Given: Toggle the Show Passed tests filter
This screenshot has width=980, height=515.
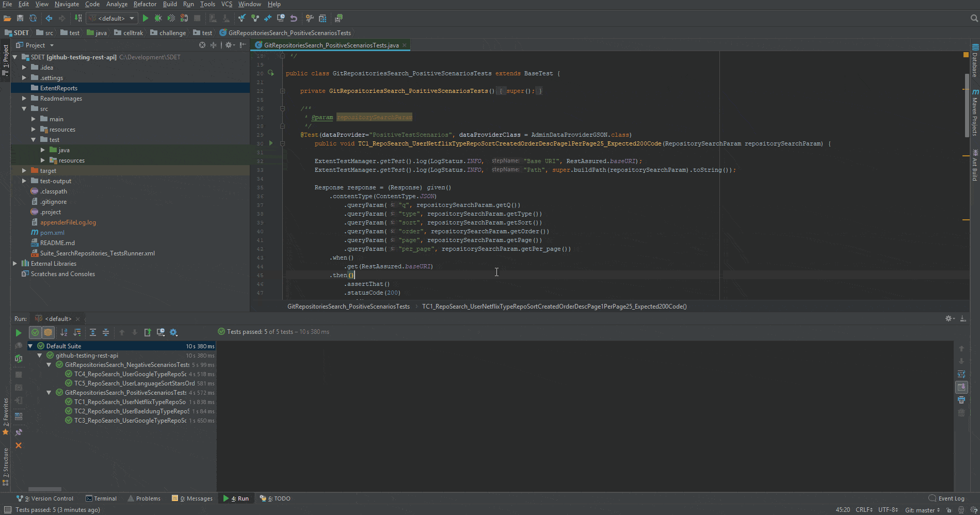Looking at the screenshot, I should tap(35, 332).
